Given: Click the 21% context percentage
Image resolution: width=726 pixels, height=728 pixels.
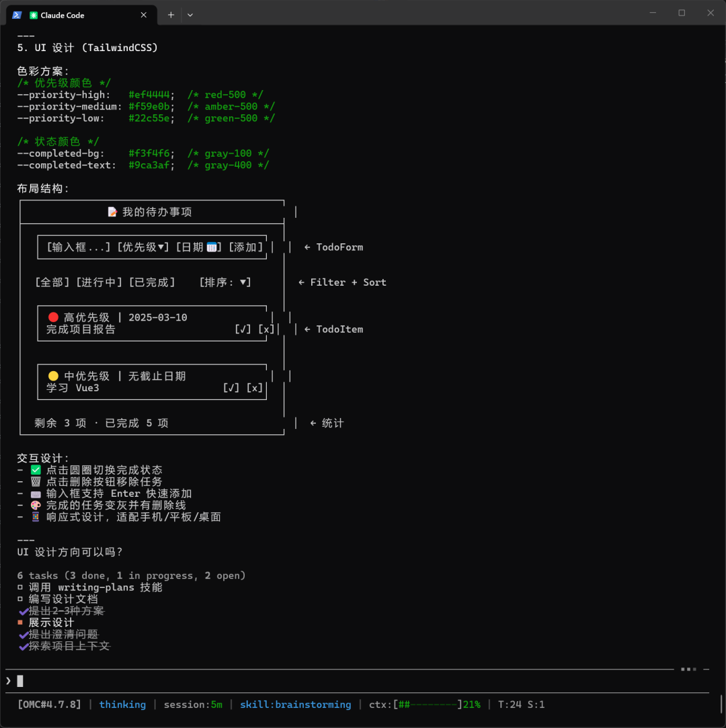Looking at the screenshot, I should [472, 704].
